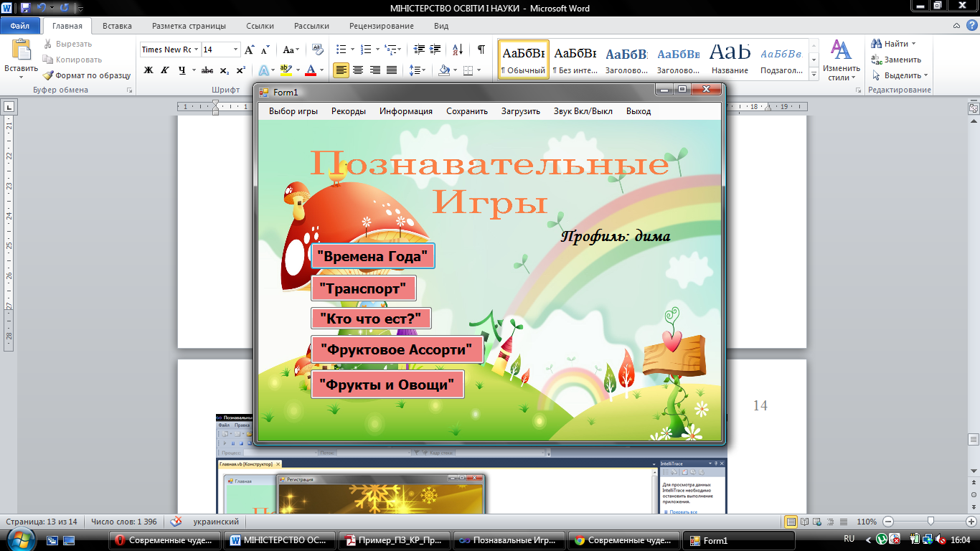Open Выбор игры menu in Form1
The height and width of the screenshot is (551, 980).
point(293,111)
